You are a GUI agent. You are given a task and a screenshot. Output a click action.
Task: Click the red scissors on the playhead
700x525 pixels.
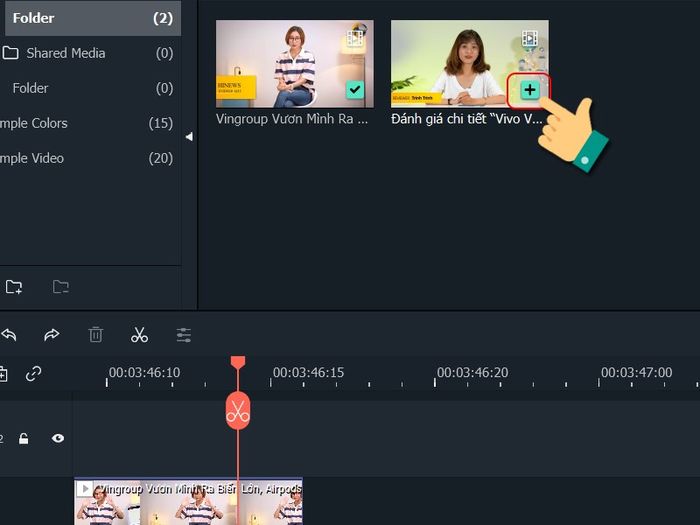coord(238,411)
